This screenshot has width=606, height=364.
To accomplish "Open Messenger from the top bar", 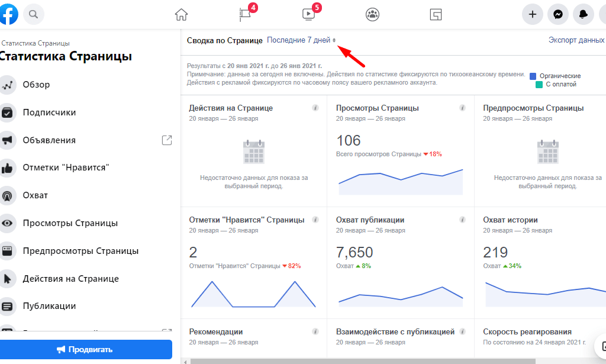I will pyautogui.click(x=557, y=14).
